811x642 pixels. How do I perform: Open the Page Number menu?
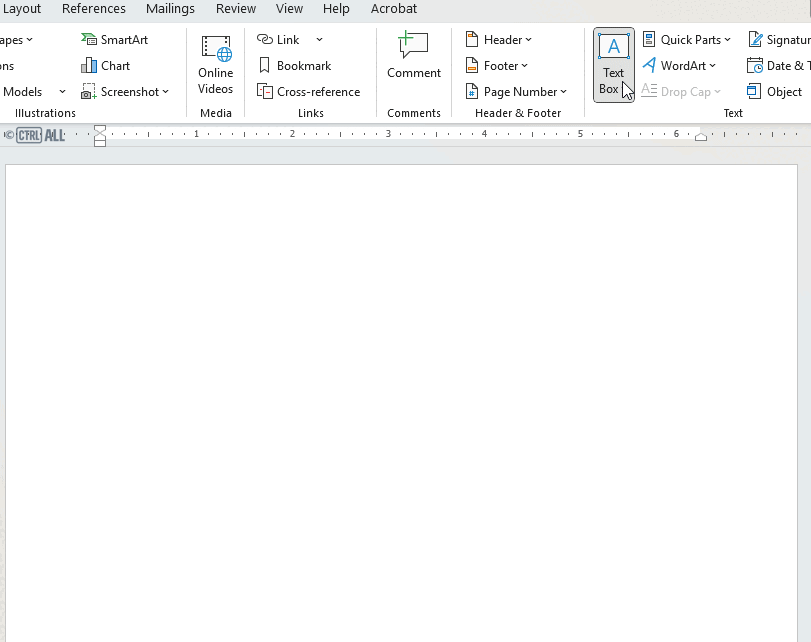pos(516,91)
